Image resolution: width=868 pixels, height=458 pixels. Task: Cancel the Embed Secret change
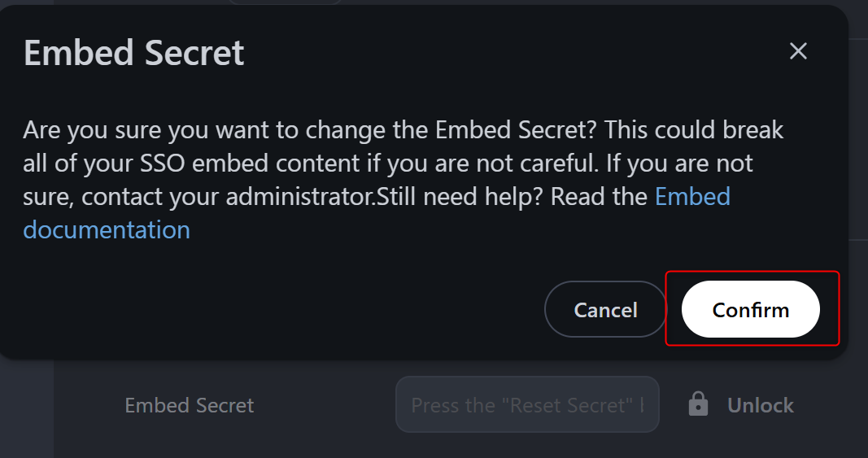pyautogui.click(x=605, y=310)
